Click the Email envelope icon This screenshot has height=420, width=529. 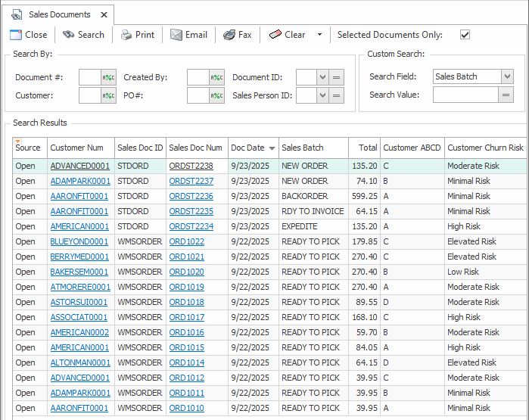pos(176,35)
